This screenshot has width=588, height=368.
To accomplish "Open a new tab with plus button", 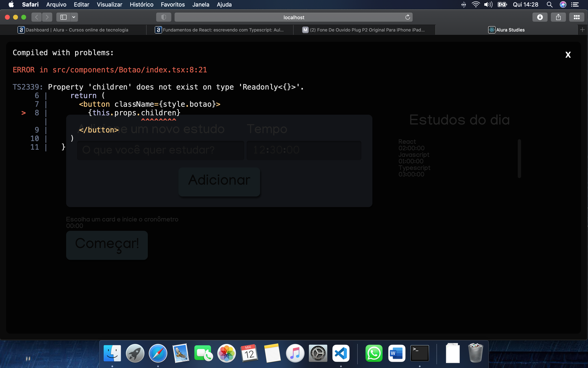I will click(x=582, y=30).
